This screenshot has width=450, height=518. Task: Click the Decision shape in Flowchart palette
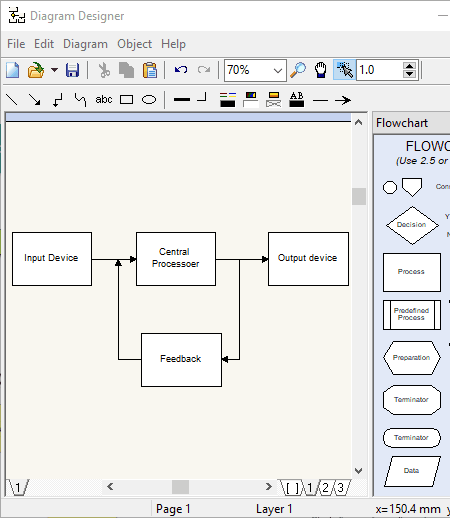(412, 225)
